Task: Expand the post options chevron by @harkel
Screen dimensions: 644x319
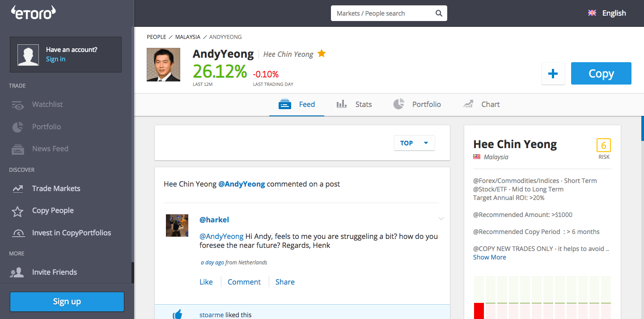Action: click(x=441, y=219)
